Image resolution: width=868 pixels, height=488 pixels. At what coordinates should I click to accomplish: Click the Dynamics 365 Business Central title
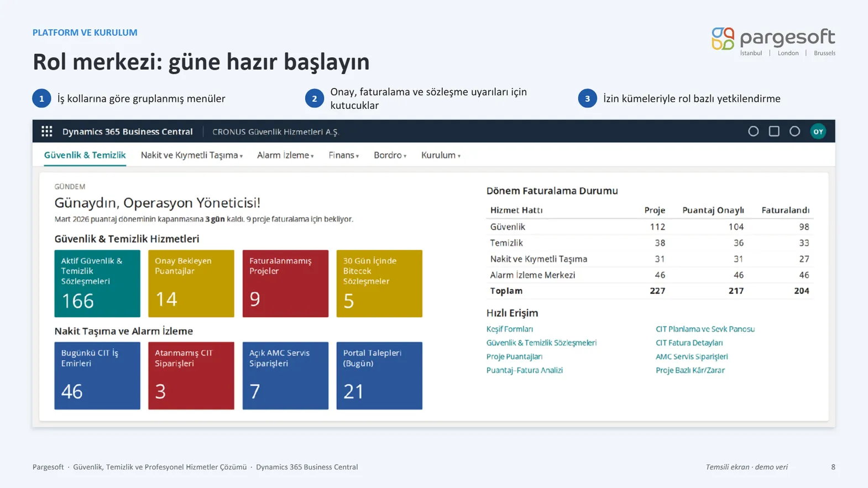(x=128, y=132)
